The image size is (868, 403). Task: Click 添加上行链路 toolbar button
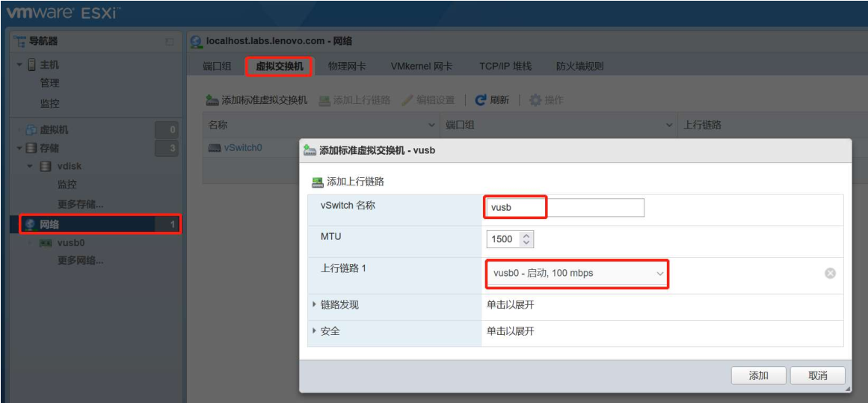[x=355, y=100]
